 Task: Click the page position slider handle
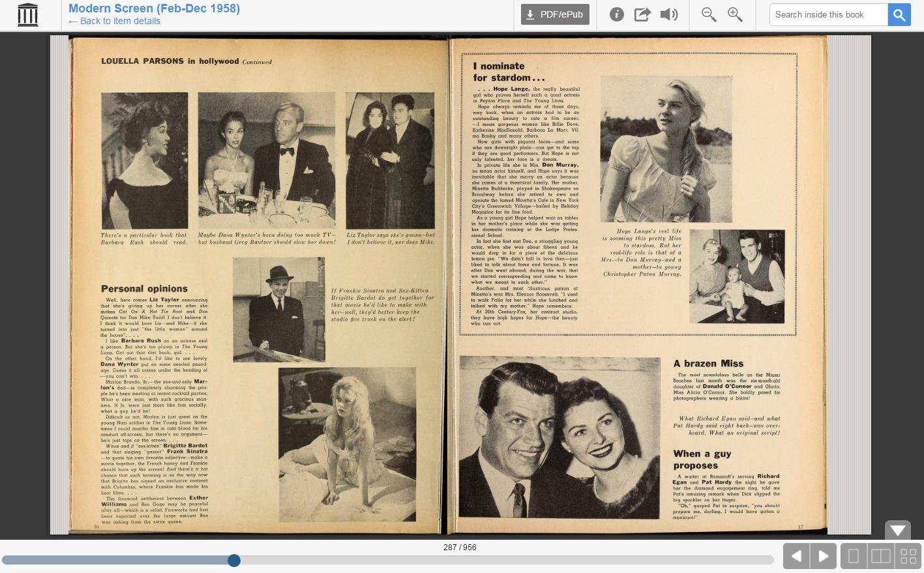234,560
